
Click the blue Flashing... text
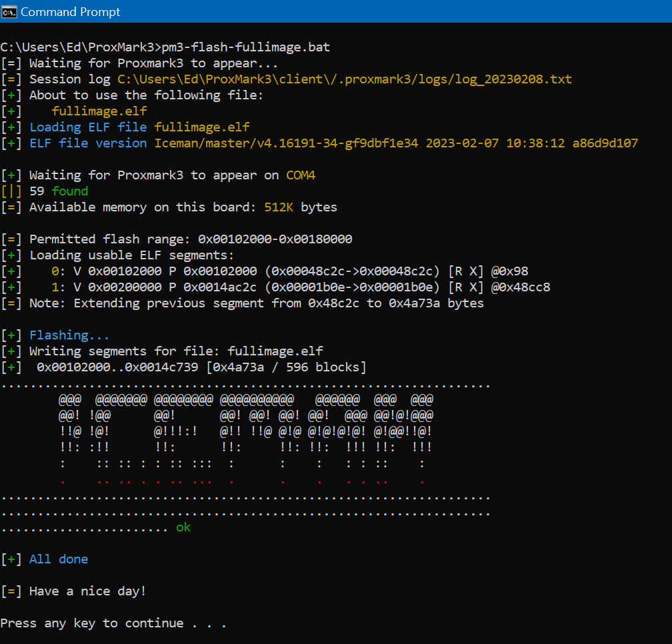[69, 335]
